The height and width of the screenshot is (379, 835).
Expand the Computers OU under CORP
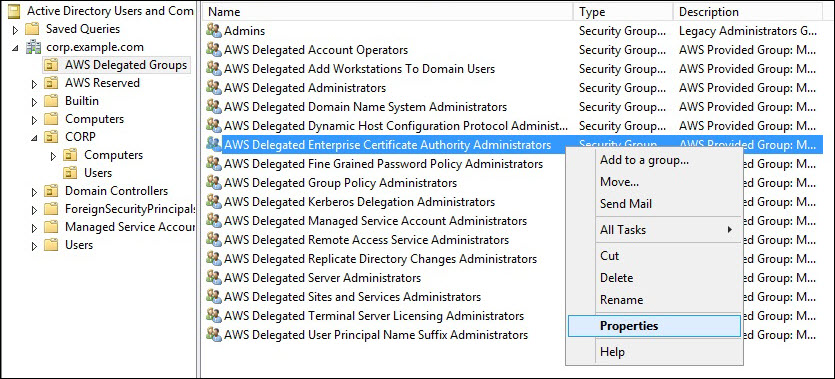pos(53,156)
